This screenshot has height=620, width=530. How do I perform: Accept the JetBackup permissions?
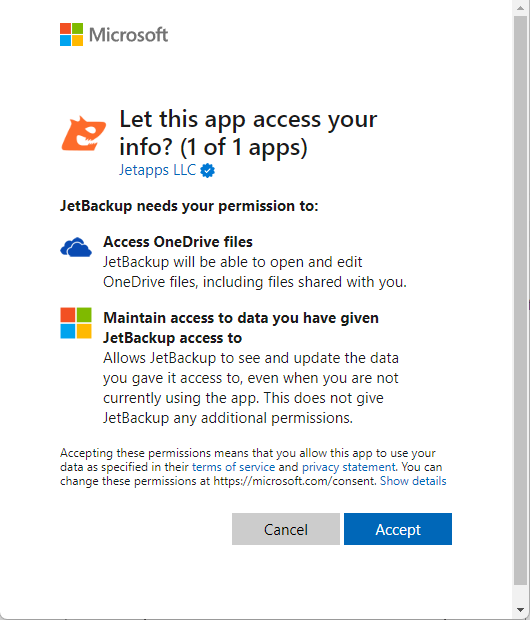(398, 529)
